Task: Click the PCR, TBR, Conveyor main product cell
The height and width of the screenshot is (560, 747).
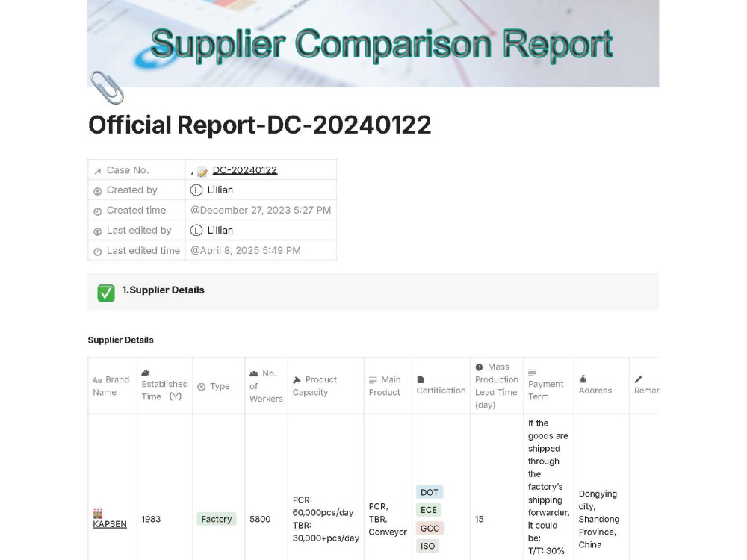Action: click(388, 519)
